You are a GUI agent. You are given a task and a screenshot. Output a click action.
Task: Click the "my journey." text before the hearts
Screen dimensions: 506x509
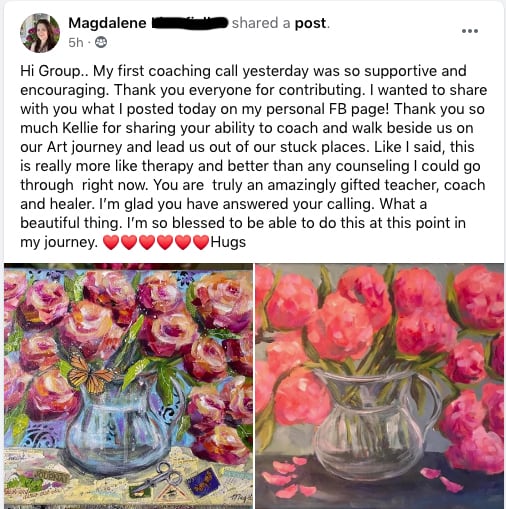[x=59, y=242]
